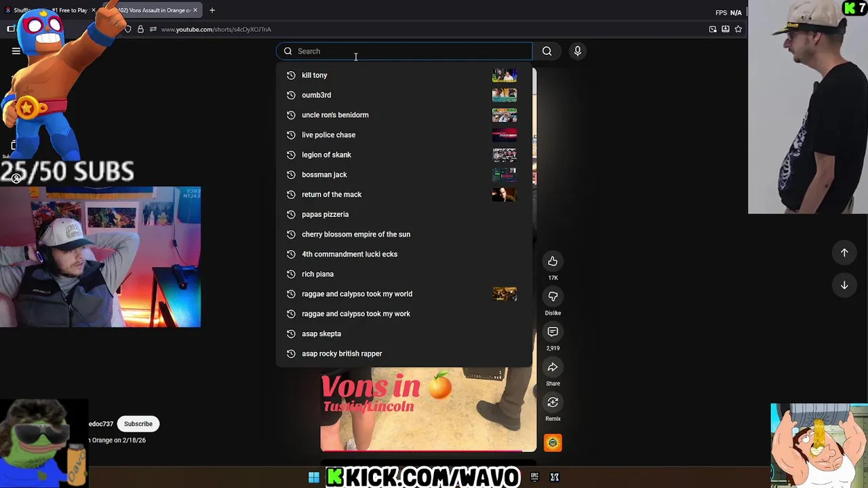Remix this Short with the Remix icon
The width and height of the screenshot is (868, 488).
pos(553,403)
